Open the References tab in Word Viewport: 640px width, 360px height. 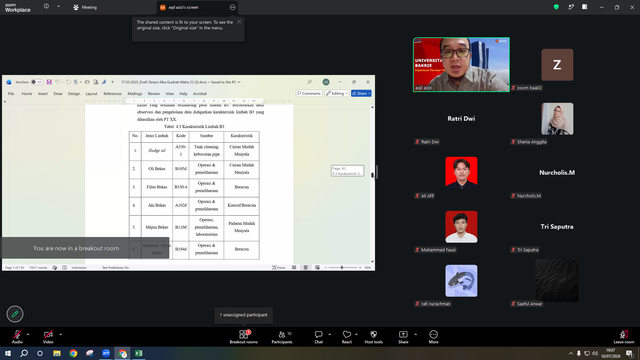[112, 93]
